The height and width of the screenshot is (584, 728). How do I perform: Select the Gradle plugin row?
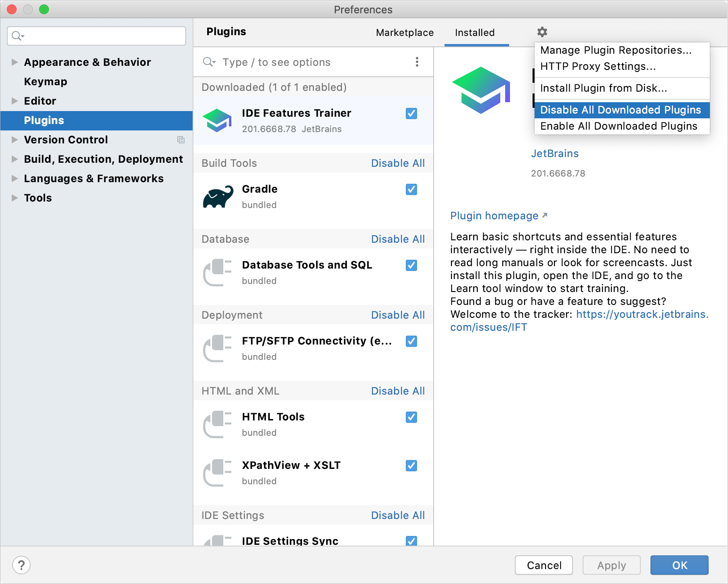coord(313,197)
